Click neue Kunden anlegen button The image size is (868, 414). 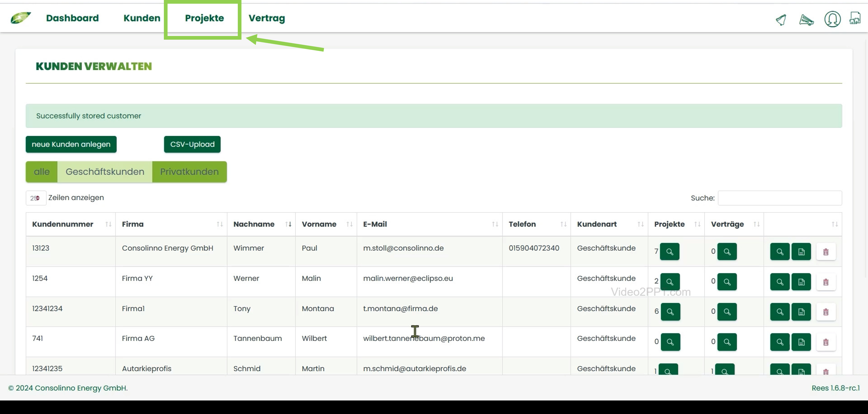[x=71, y=144]
